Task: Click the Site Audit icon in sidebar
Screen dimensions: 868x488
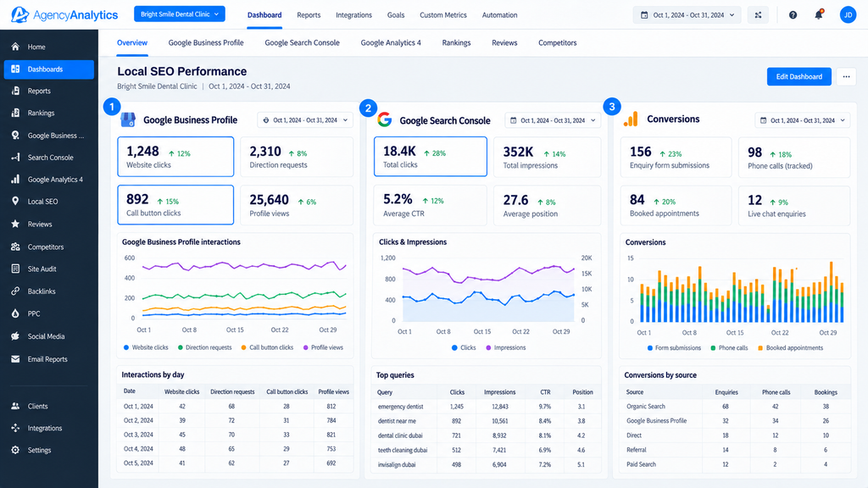Action: pyautogui.click(x=15, y=269)
